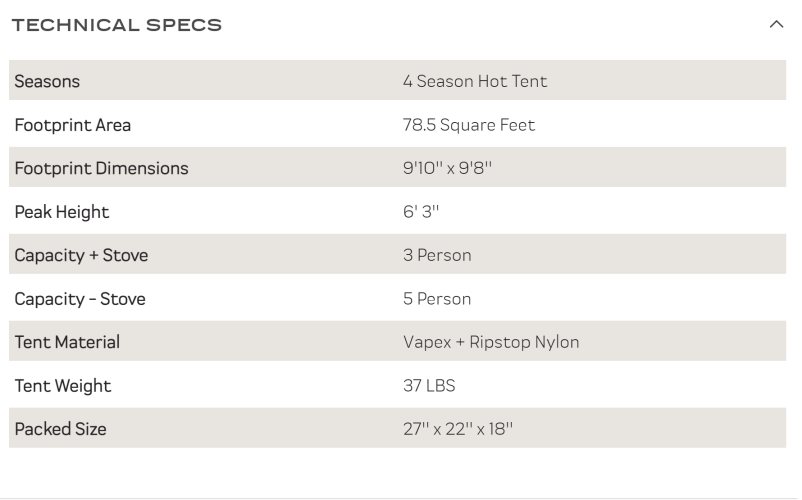Select the 6' 3'' peak height value
This screenshot has height=500, width=802.
point(421,212)
